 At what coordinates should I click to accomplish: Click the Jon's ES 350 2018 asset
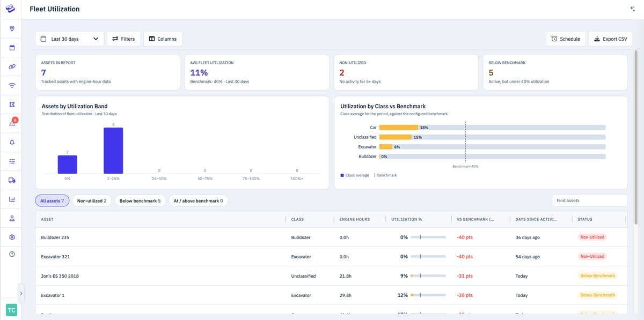60,276
